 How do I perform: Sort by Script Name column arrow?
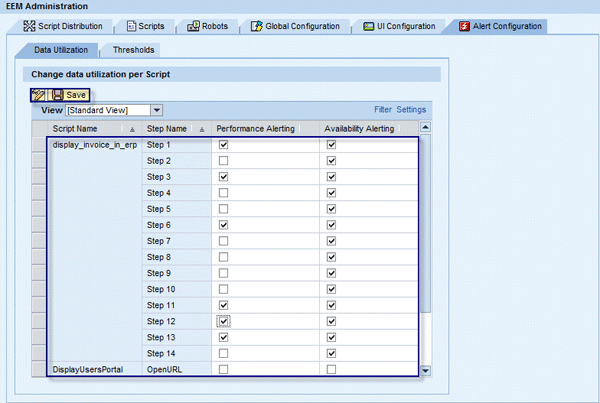click(132, 130)
